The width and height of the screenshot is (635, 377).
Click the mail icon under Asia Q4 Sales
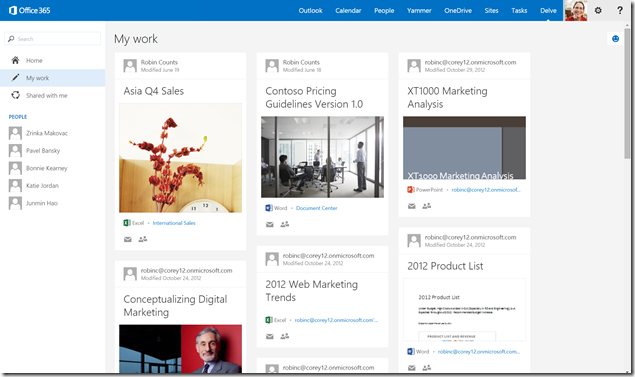[128, 239]
